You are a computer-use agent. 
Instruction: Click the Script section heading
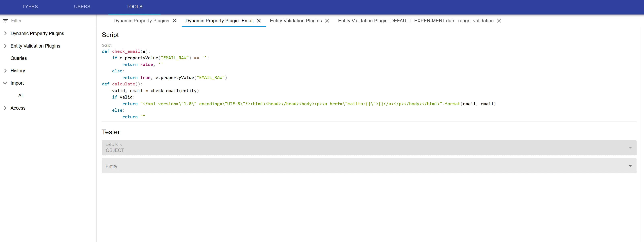(x=110, y=35)
